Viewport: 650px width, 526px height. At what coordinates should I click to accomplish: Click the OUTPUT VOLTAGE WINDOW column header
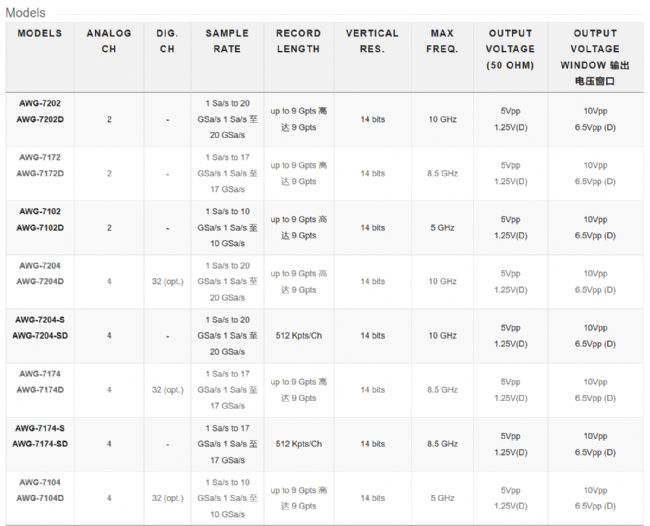point(596,56)
